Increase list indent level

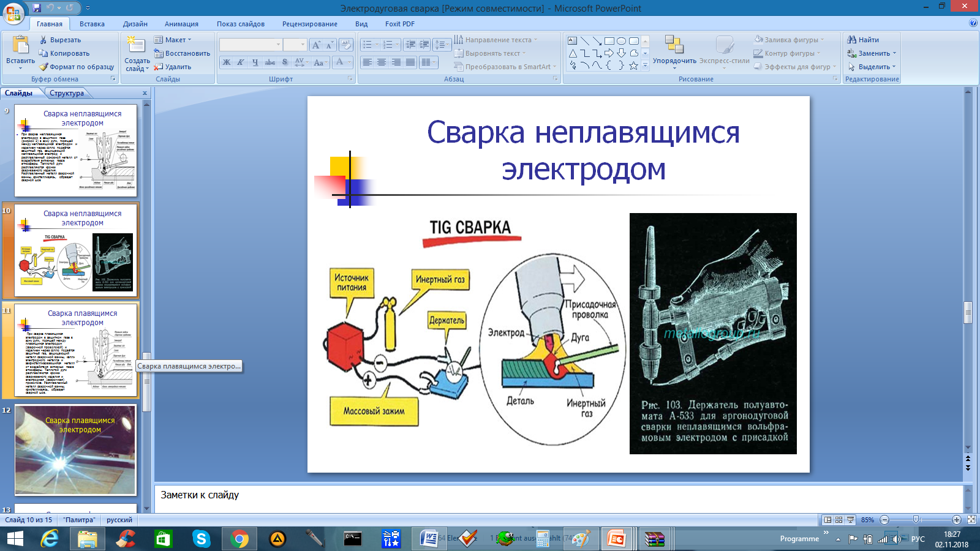pyautogui.click(x=424, y=45)
